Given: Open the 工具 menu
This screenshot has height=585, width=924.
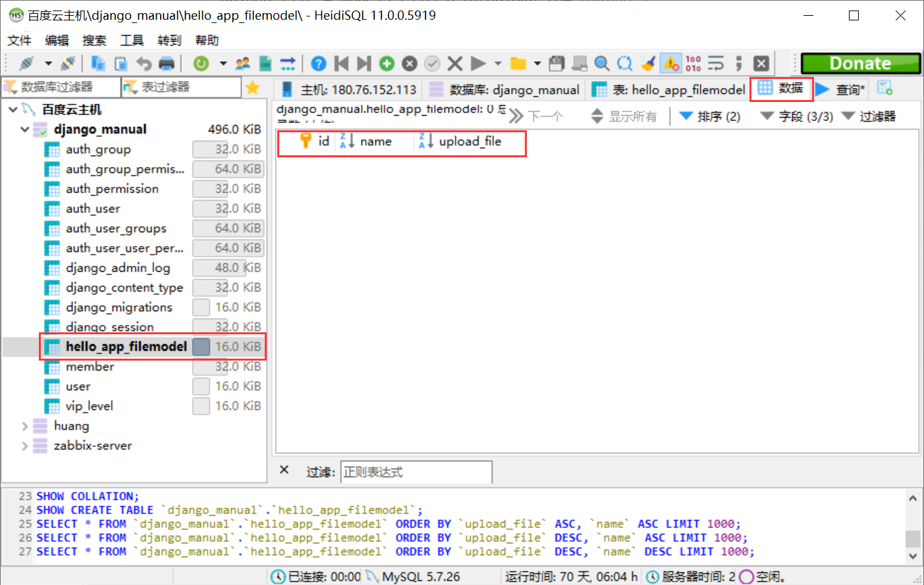Looking at the screenshot, I should [132, 40].
